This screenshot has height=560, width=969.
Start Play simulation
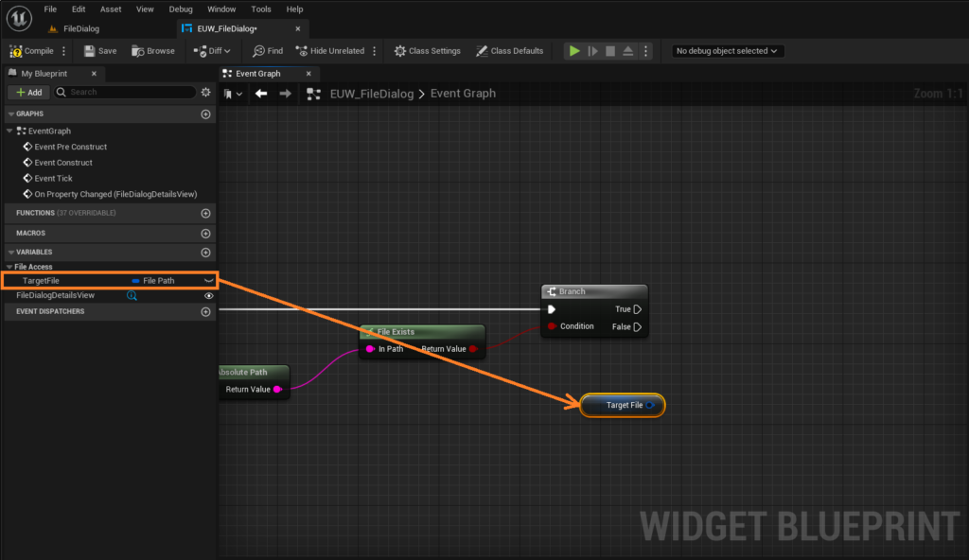[574, 51]
